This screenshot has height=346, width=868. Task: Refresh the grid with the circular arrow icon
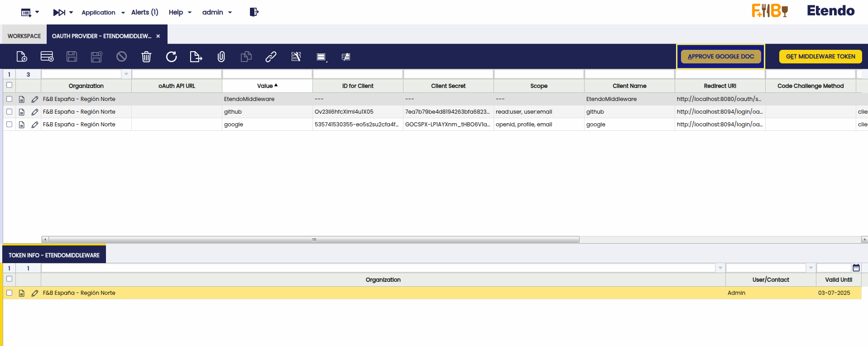171,57
